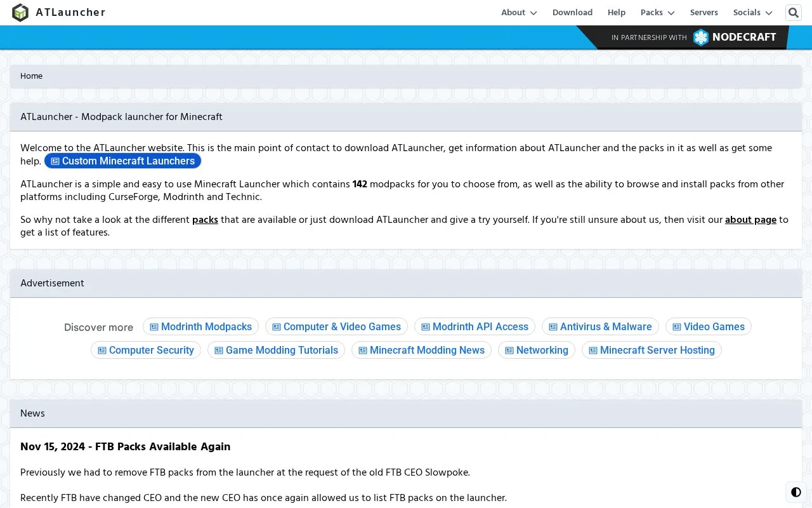The height and width of the screenshot is (508, 812).
Task: Click the Video Games chip icon
Action: (x=677, y=327)
